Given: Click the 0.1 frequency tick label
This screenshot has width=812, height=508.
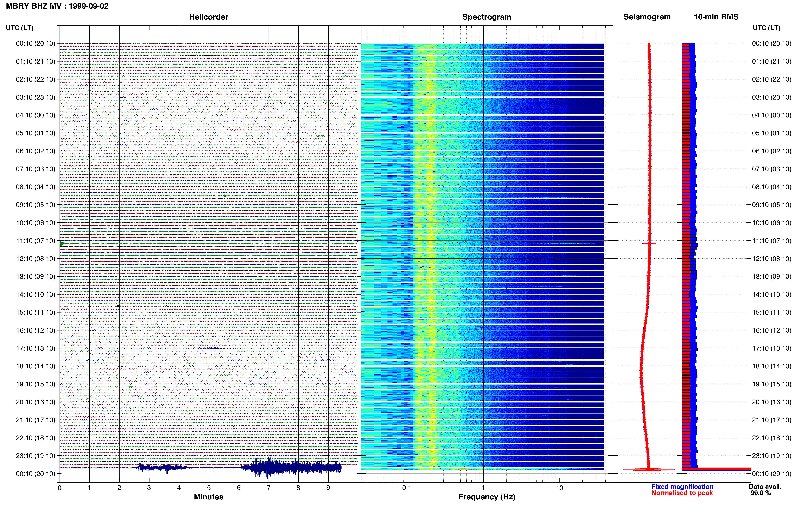Looking at the screenshot, I should [407, 488].
